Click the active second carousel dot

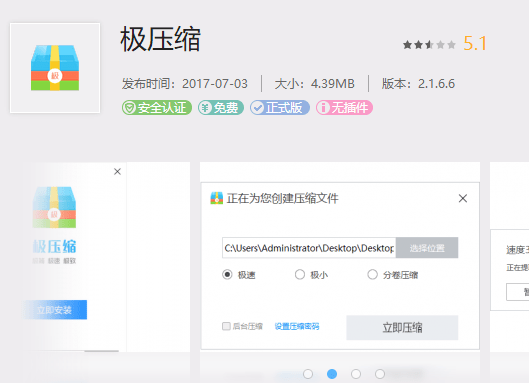click(332, 374)
